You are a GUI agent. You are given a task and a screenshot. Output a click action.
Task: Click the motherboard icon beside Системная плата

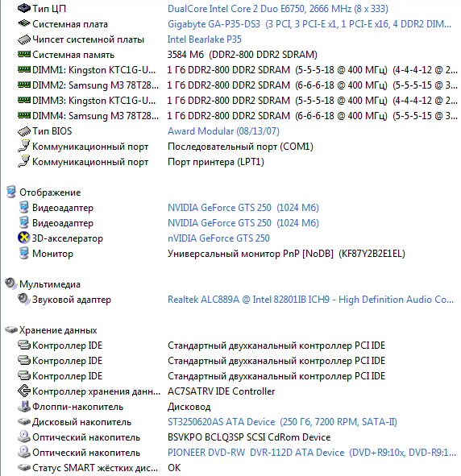point(24,23)
